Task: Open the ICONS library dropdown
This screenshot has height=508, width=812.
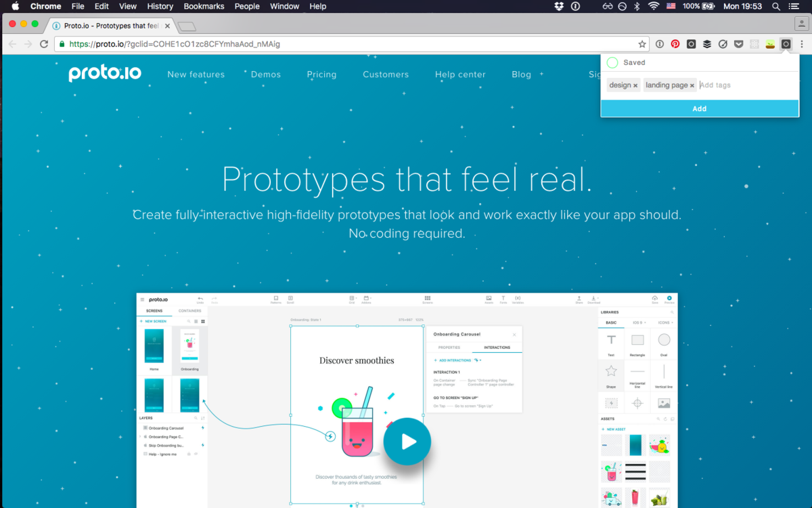Action: (x=664, y=322)
